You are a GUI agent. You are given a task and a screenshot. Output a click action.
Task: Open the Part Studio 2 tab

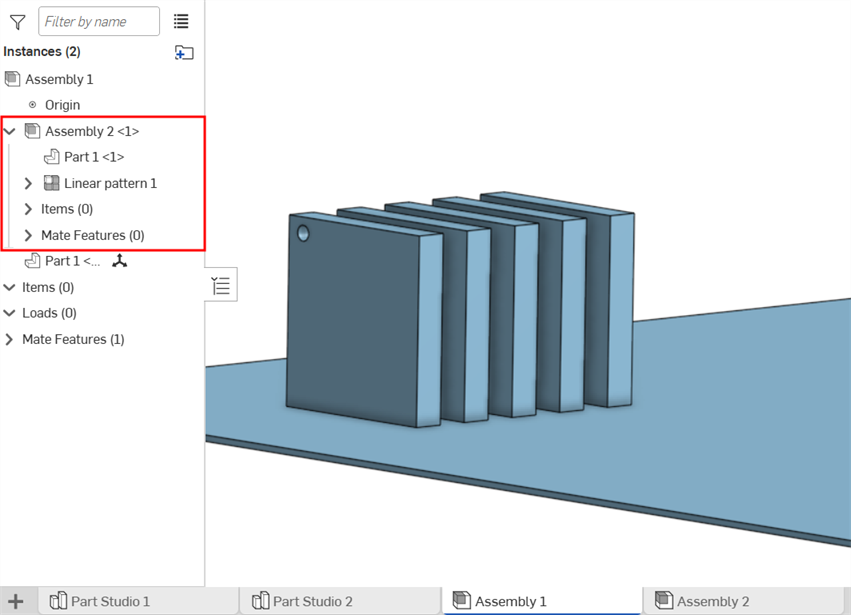(312, 601)
